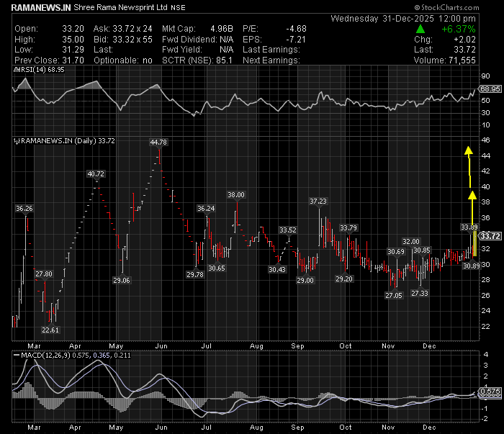Click the 46 price axis tick label

(486, 140)
